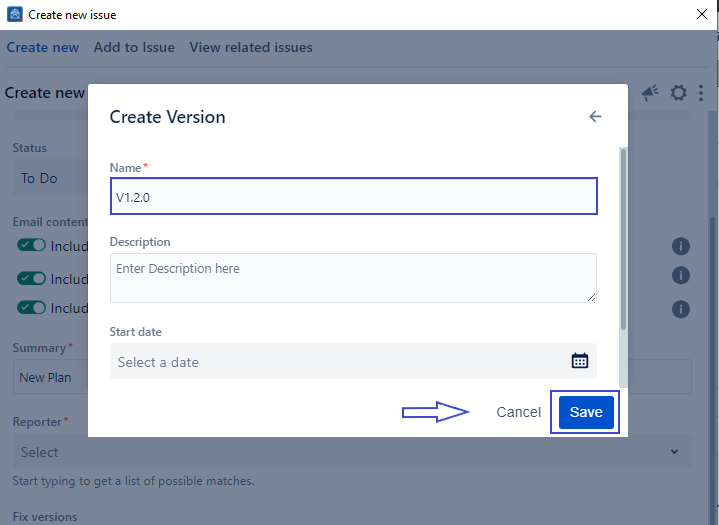Select the Create new tab
The height and width of the screenshot is (525, 719).
coord(42,47)
